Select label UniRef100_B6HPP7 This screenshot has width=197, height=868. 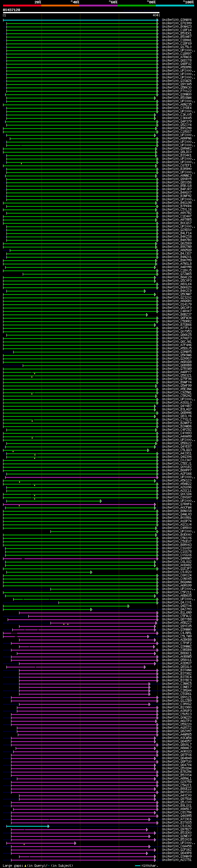pyautogui.click(x=177, y=470)
